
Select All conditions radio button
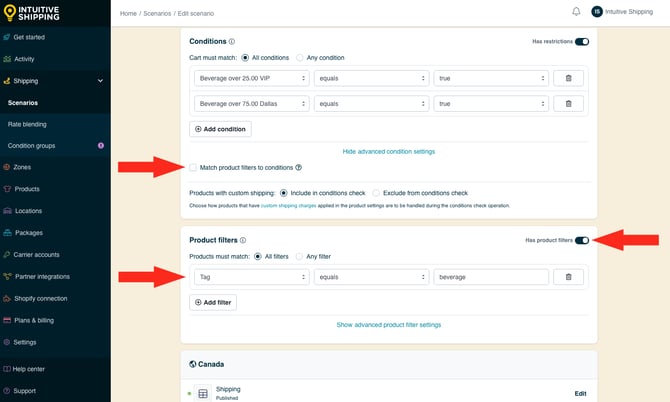245,58
